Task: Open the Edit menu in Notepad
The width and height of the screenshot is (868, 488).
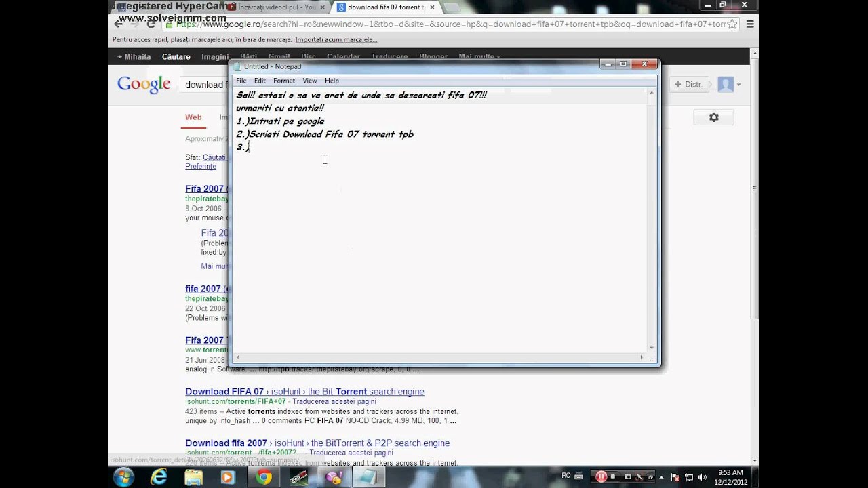Action: 260,81
